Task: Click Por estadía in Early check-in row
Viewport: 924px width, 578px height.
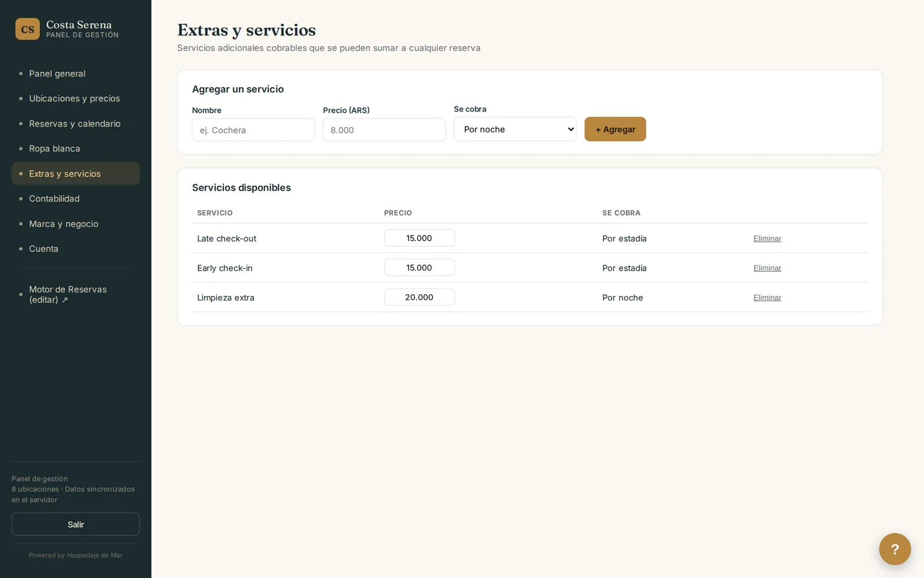Action: (624, 268)
